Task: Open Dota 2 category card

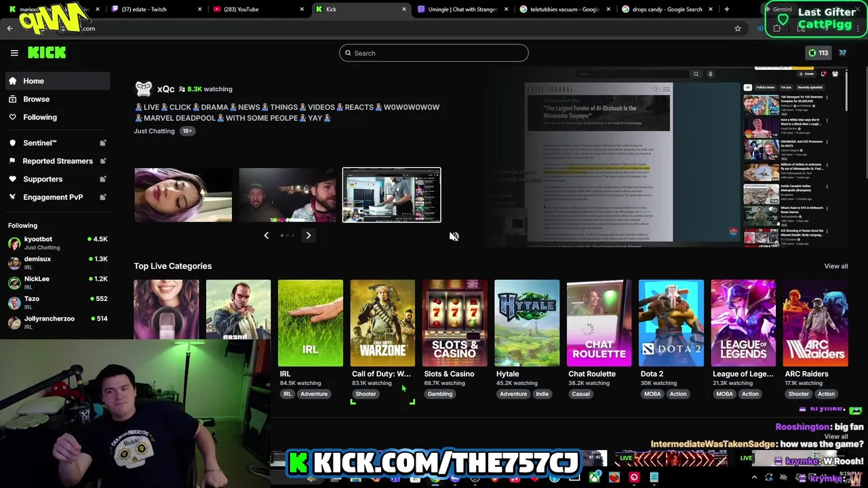Action: 671,323
